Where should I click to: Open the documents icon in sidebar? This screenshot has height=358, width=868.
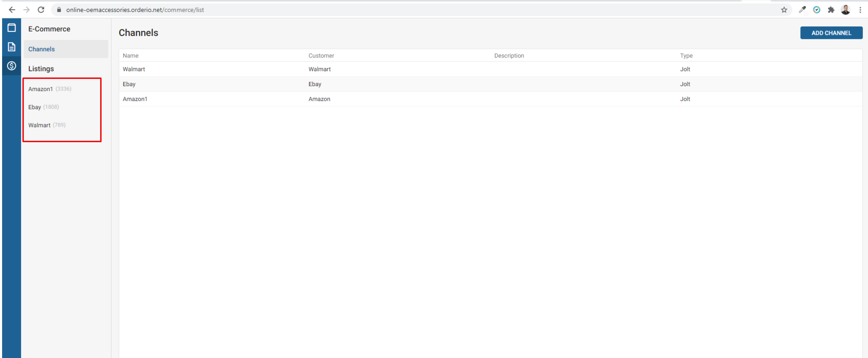click(11, 47)
